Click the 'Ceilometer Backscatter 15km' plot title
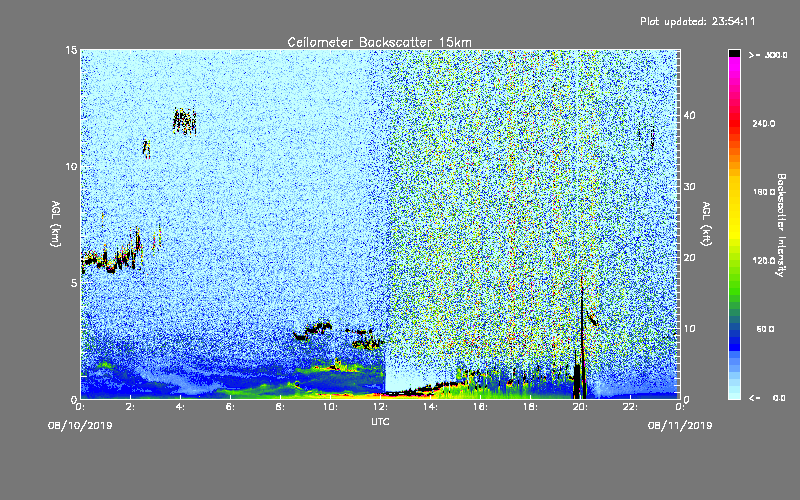This screenshot has width=800, height=500. point(379,42)
